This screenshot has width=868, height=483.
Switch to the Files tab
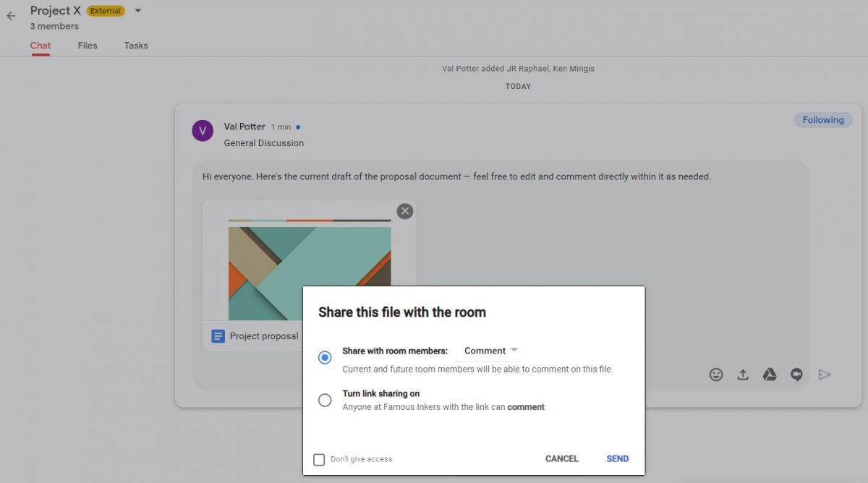(88, 46)
